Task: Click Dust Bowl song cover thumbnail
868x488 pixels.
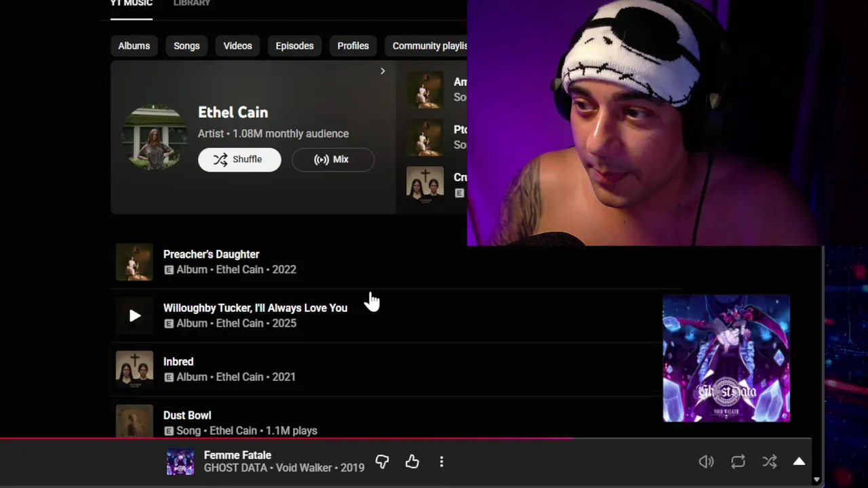Action: coord(134,421)
